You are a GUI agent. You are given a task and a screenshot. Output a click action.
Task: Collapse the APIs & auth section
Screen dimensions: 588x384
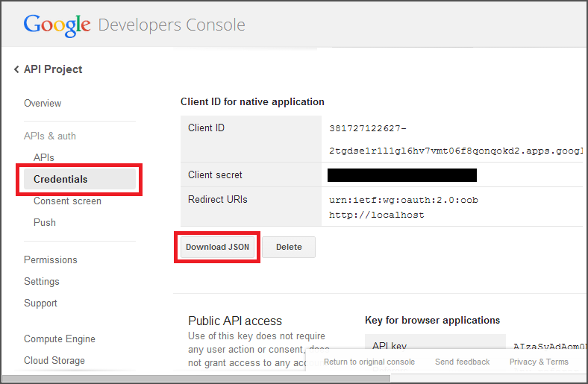[50, 136]
